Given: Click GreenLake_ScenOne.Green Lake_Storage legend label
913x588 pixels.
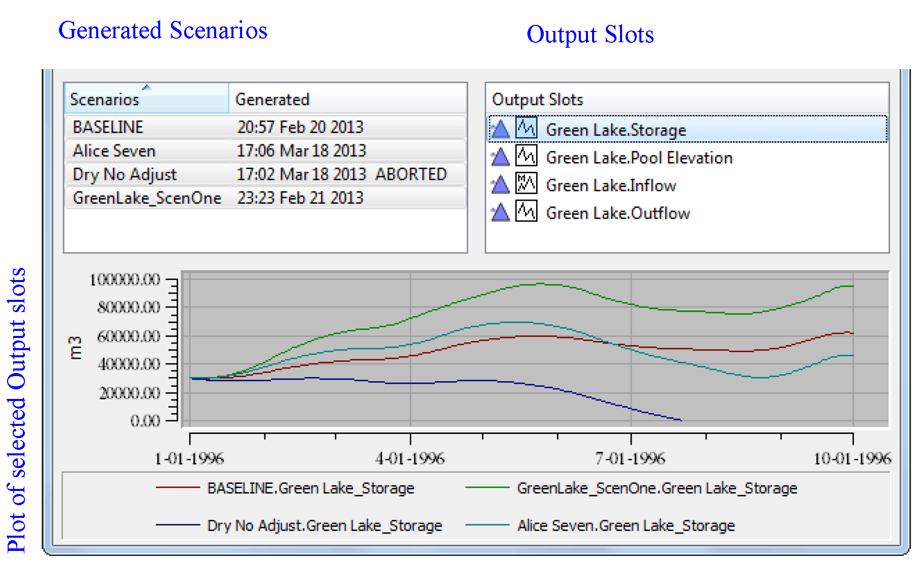Looking at the screenshot, I should tap(657, 488).
